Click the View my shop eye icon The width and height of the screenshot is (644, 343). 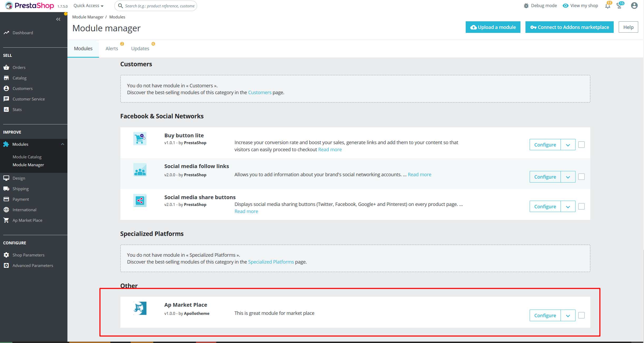565,6
